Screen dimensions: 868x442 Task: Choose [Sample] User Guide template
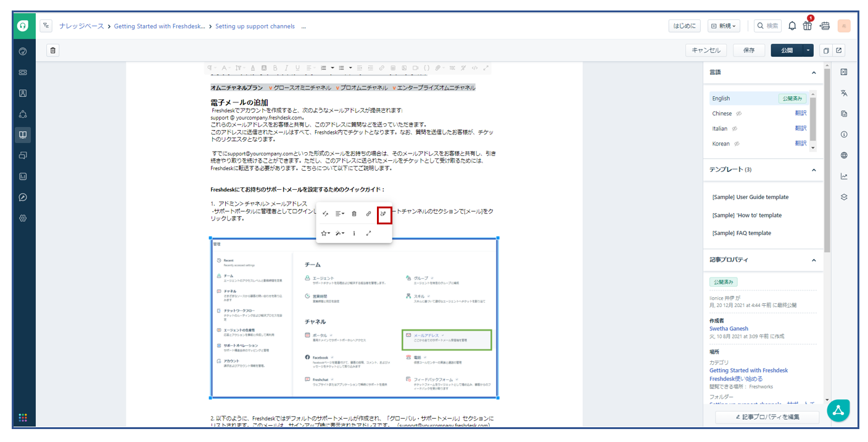click(750, 197)
